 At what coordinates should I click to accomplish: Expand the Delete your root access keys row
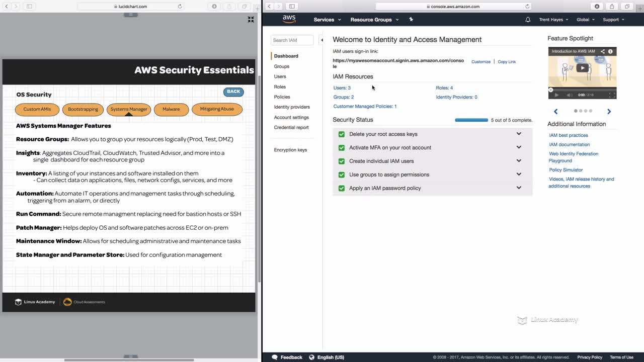pyautogui.click(x=519, y=134)
